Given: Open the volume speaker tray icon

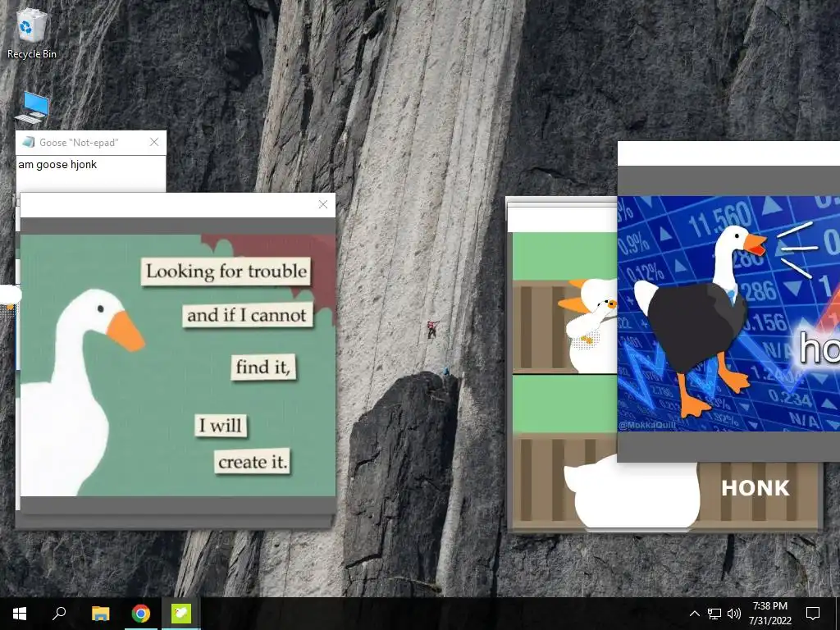Looking at the screenshot, I should click(x=734, y=614).
